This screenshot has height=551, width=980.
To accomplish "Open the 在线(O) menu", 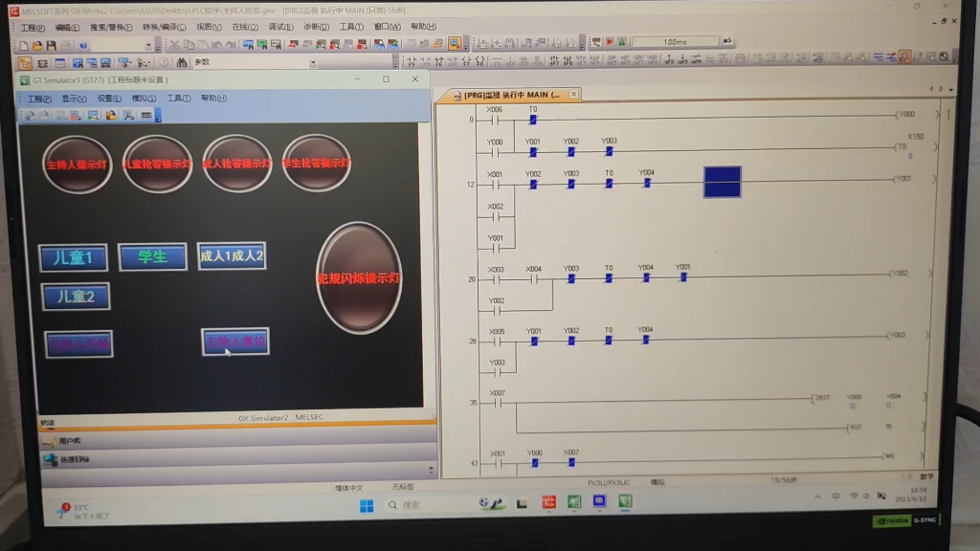I will coord(244,27).
